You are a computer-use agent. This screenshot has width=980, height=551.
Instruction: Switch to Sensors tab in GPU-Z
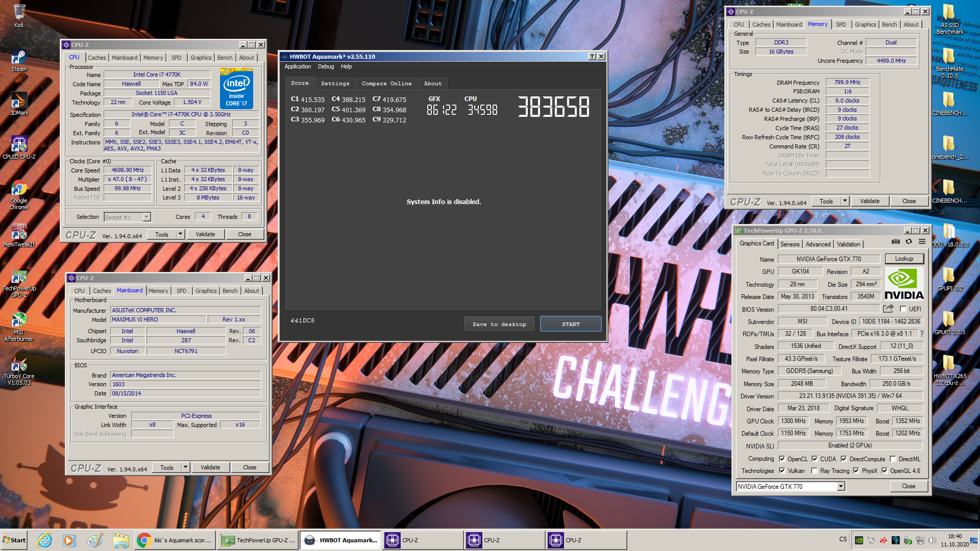click(790, 244)
